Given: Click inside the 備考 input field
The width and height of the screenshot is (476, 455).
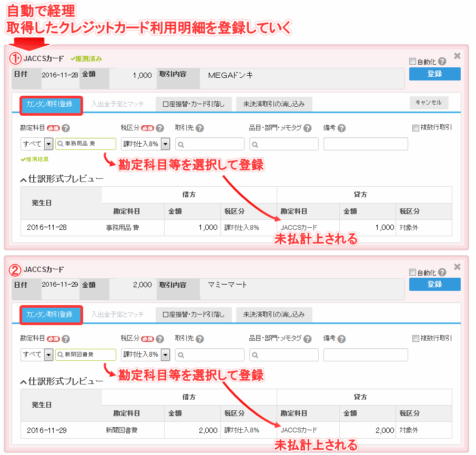Looking at the screenshot, I should [x=366, y=144].
